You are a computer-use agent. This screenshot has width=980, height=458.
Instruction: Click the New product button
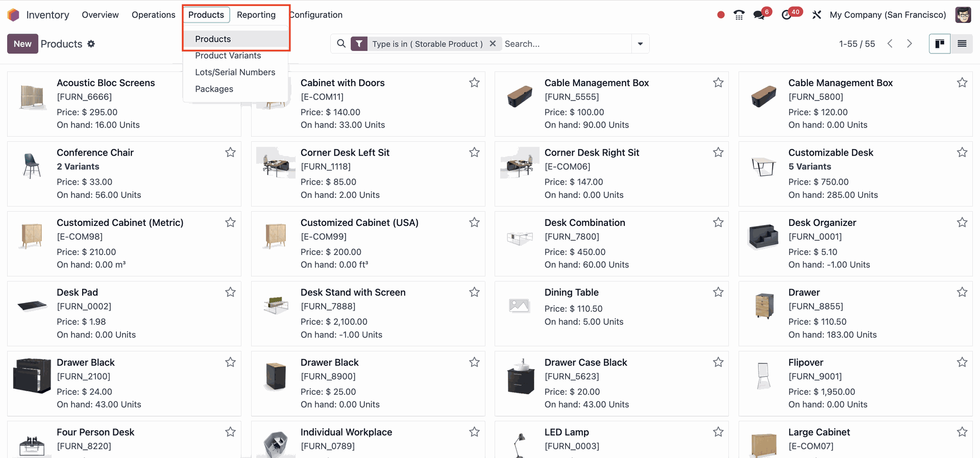point(22,44)
